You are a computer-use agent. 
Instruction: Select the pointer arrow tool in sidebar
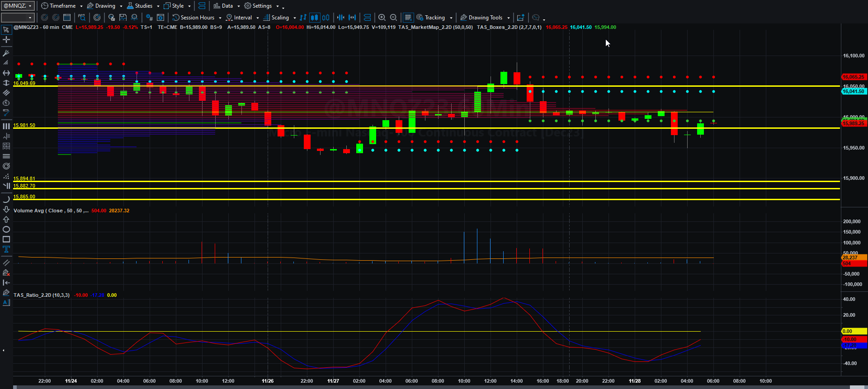[x=6, y=30]
